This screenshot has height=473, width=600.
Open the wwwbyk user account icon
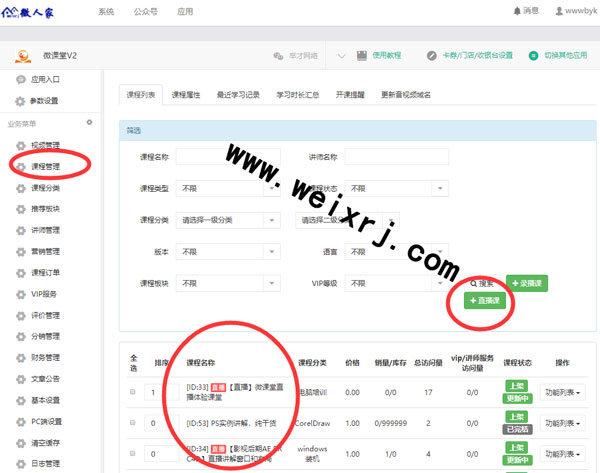(x=559, y=11)
